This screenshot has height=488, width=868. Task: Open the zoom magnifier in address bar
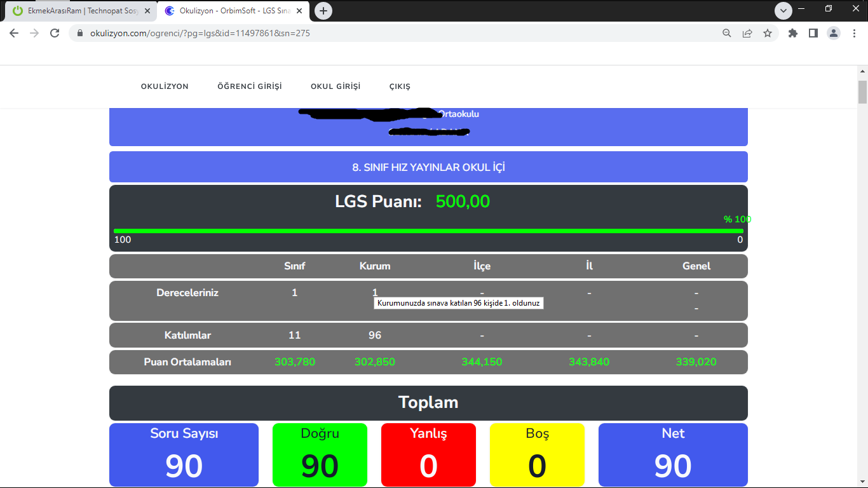[x=727, y=33]
